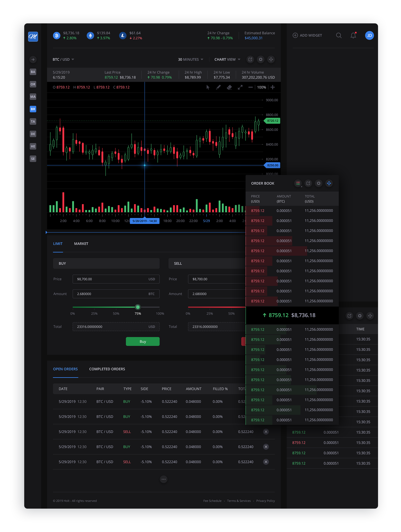Zoom in chart with plus icon
This screenshot has height=532, width=401.
point(273,87)
